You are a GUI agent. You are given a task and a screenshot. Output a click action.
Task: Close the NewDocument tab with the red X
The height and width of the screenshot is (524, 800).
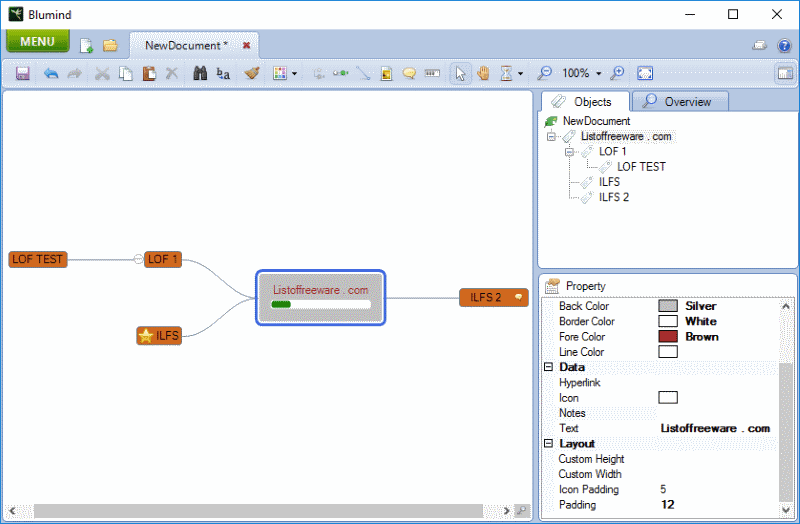(246, 45)
